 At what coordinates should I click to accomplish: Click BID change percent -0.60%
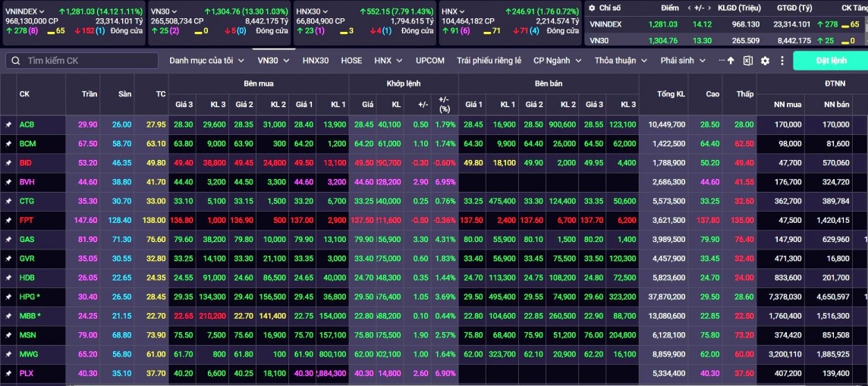click(x=445, y=163)
